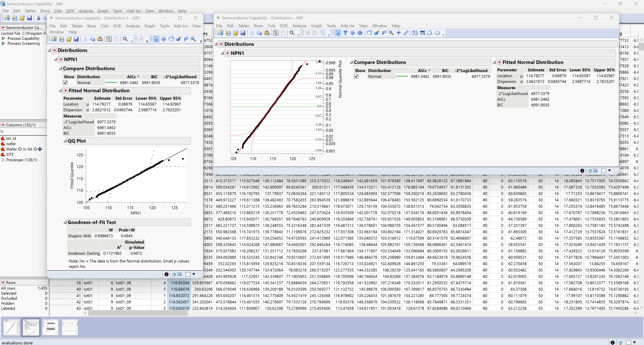Collapse the Goodness-of-Fit Test section

coord(65,222)
